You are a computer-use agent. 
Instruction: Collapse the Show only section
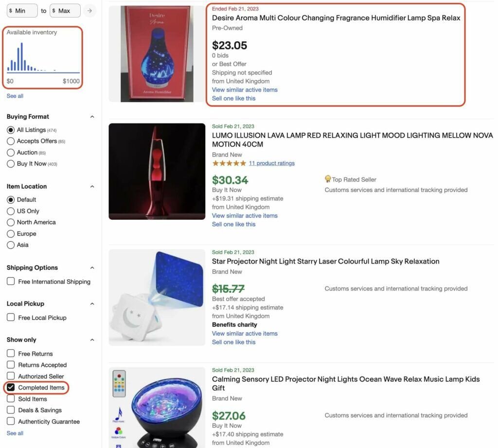click(x=92, y=340)
